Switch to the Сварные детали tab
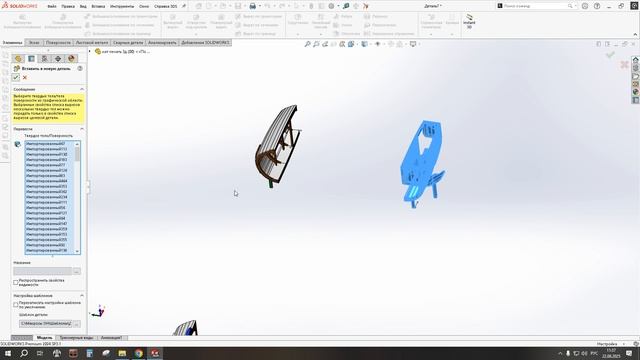Image resolution: width=640 pixels, height=360 pixels. click(x=128, y=42)
